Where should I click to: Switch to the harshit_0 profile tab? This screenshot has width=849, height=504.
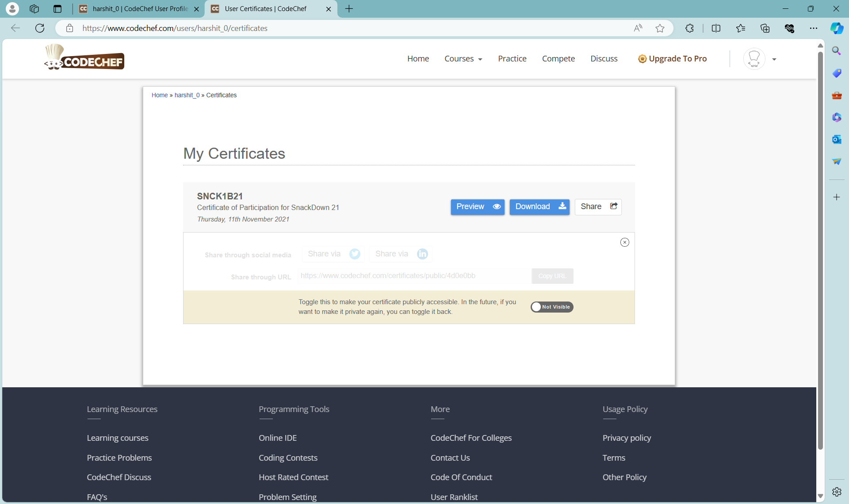tap(133, 8)
